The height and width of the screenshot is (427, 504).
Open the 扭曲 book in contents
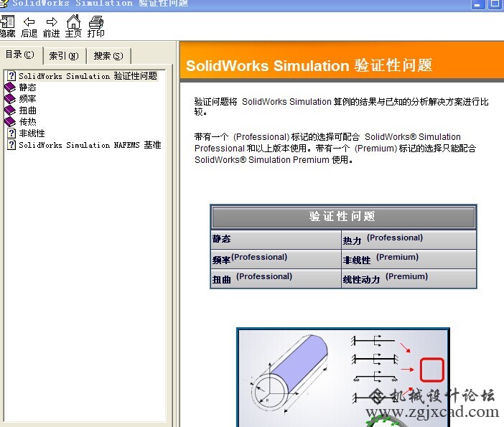coord(28,111)
